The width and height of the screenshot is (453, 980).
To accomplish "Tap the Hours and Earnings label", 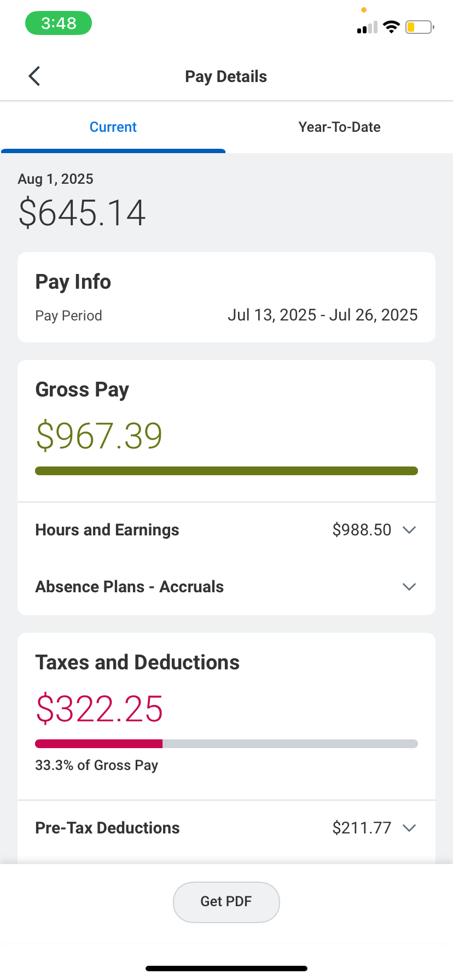I will pyautogui.click(x=107, y=530).
